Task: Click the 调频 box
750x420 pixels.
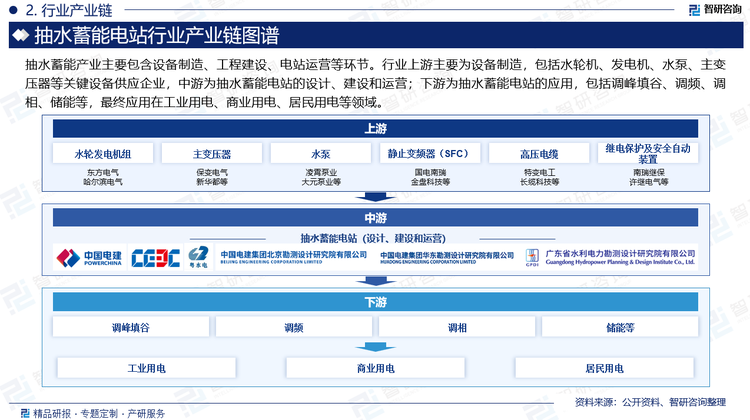Action: pyautogui.click(x=294, y=327)
